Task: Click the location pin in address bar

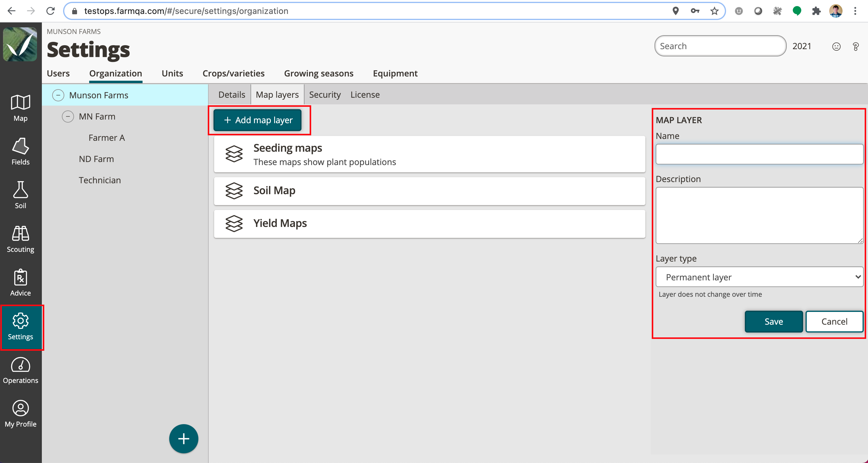Action: pos(675,11)
